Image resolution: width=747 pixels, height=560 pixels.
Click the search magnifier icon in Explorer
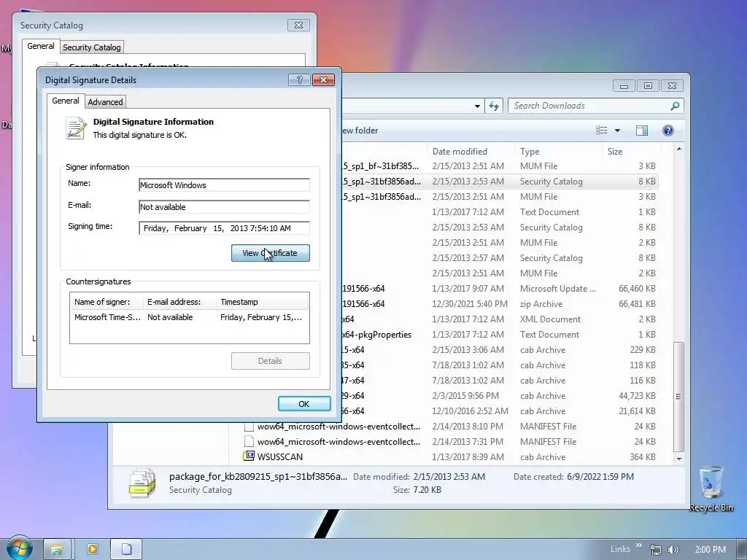pyautogui.click(x=675, y=106)
